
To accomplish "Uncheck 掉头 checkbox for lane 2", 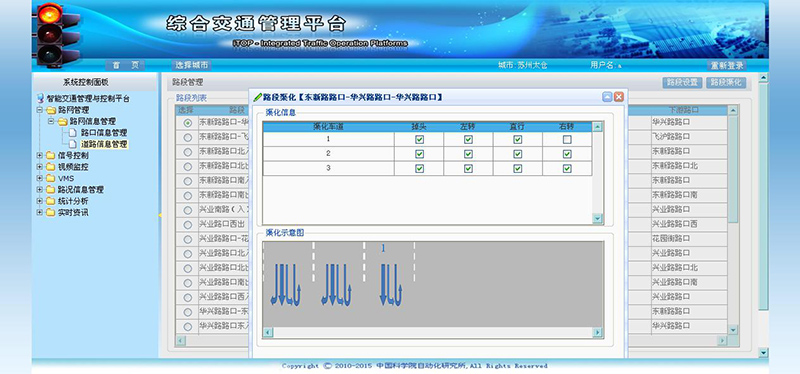I will click(x=419, y=154).
